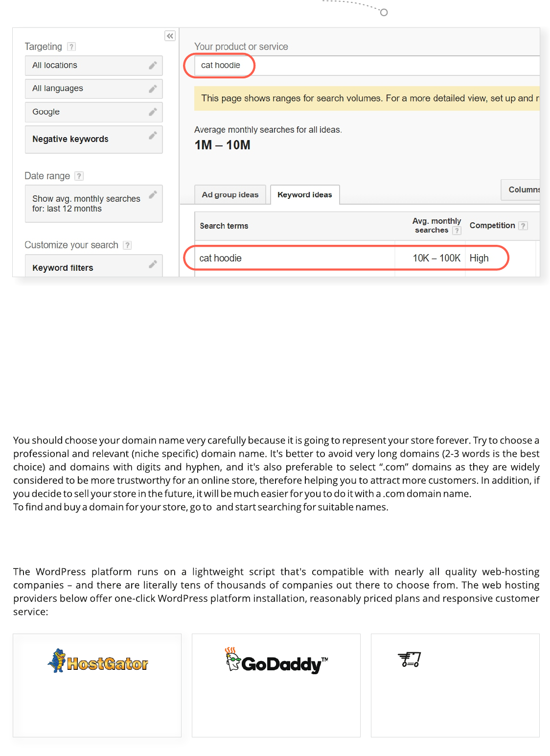Edit Keyword filters using pencil icon

[153, 264]
